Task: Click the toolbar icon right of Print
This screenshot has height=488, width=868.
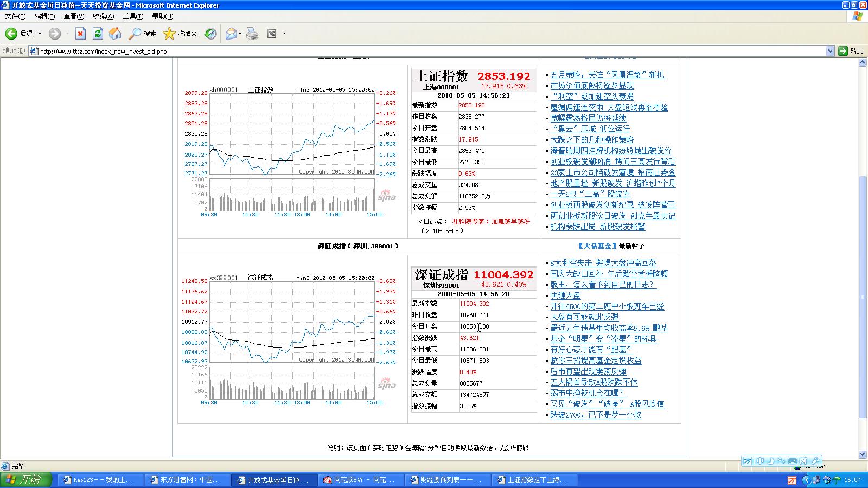Action: 272,34
